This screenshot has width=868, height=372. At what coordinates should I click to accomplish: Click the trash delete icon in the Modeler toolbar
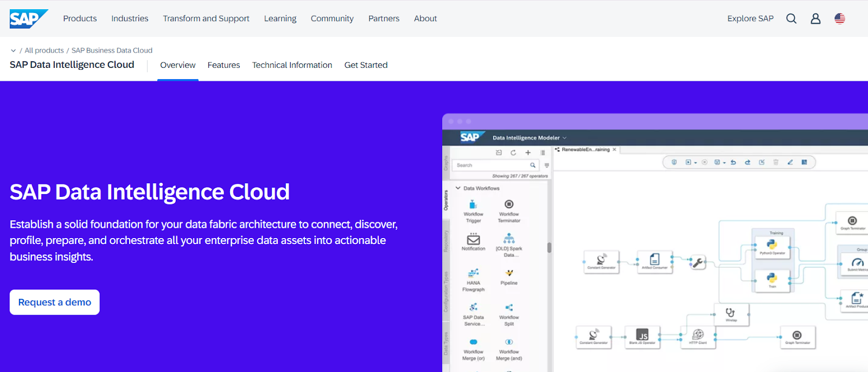coord(776,162)
